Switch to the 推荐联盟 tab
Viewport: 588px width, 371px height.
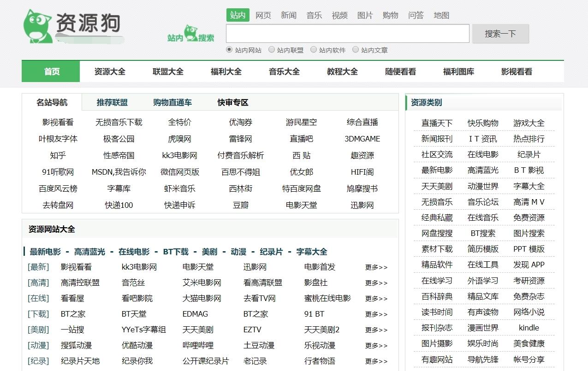(x=112, y=102)
